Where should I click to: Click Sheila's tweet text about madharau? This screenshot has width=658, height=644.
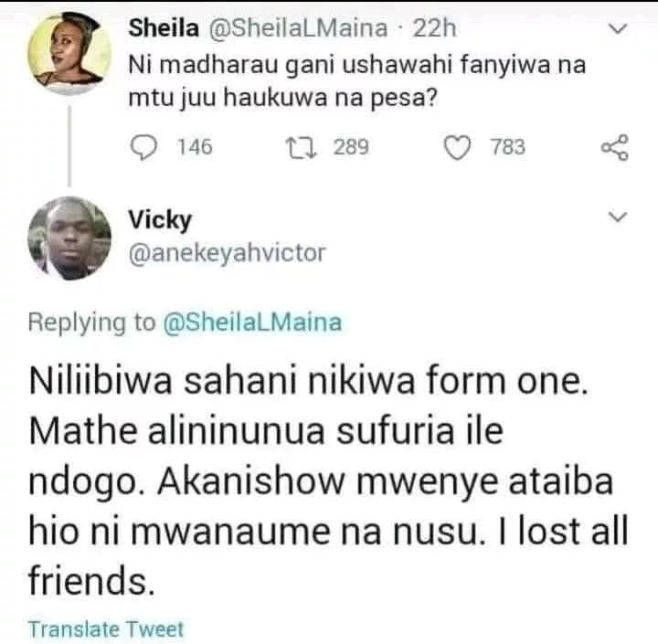point(356,81)
